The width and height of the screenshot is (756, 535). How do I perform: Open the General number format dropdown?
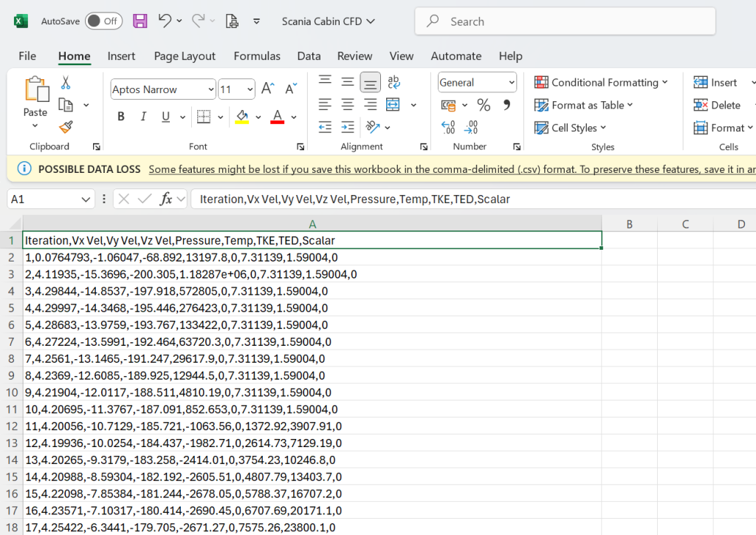pyautogui.click(x=512, y=83)
